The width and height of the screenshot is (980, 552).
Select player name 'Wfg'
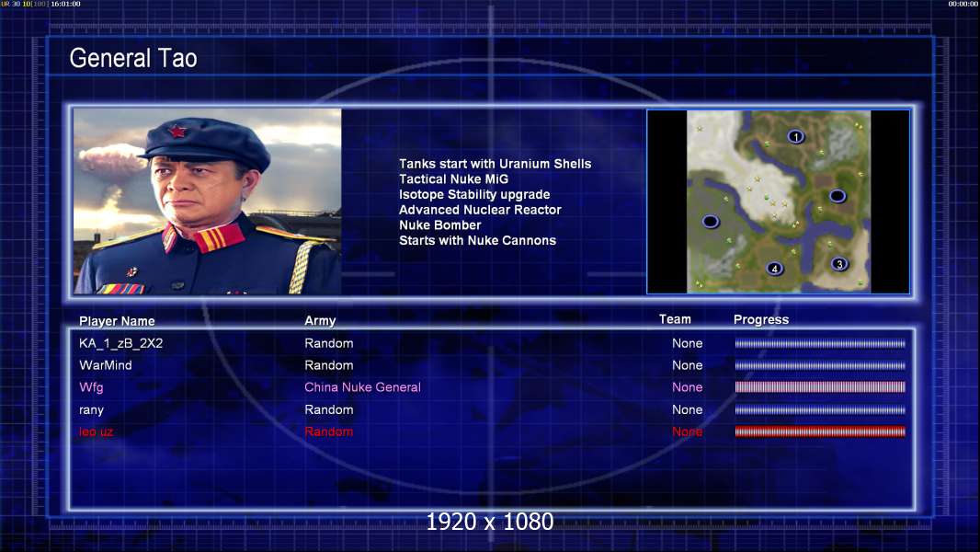click(91, 387)
